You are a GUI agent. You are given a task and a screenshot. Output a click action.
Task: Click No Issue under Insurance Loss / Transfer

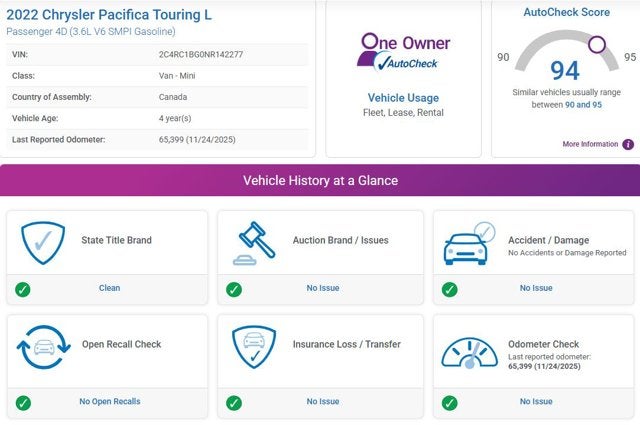[x=322, y=401]
